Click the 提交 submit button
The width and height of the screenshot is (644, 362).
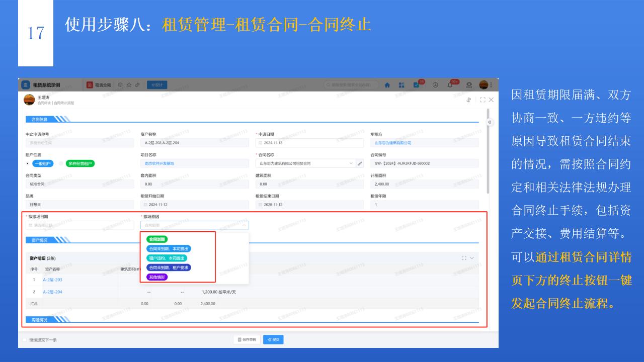pyautogui.click(x=273, y=339)
